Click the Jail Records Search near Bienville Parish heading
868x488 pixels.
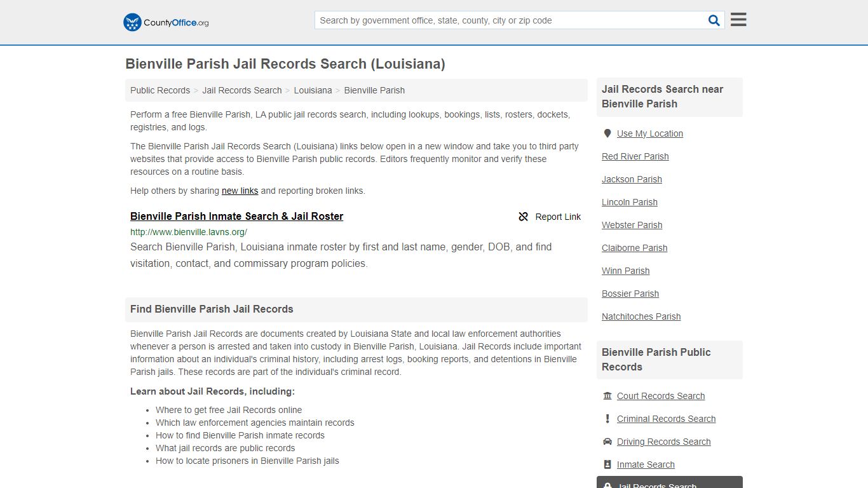coord(663,97)
